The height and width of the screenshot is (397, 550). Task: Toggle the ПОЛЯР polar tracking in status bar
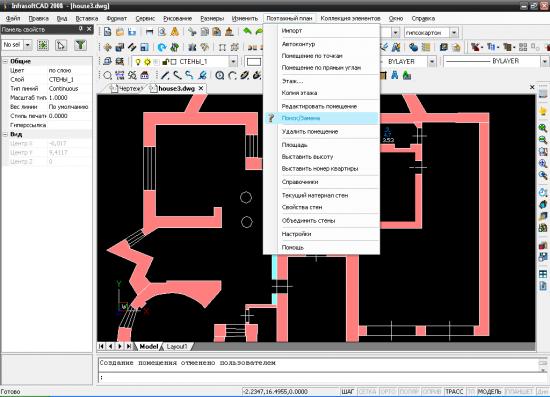[409, 392]
